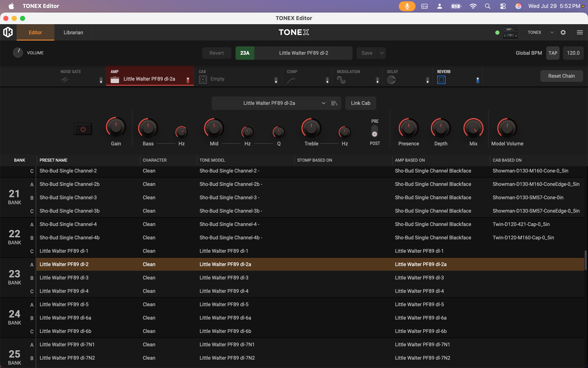
Task: Click the Siri icon in menu bar
Action: (518, 6)
